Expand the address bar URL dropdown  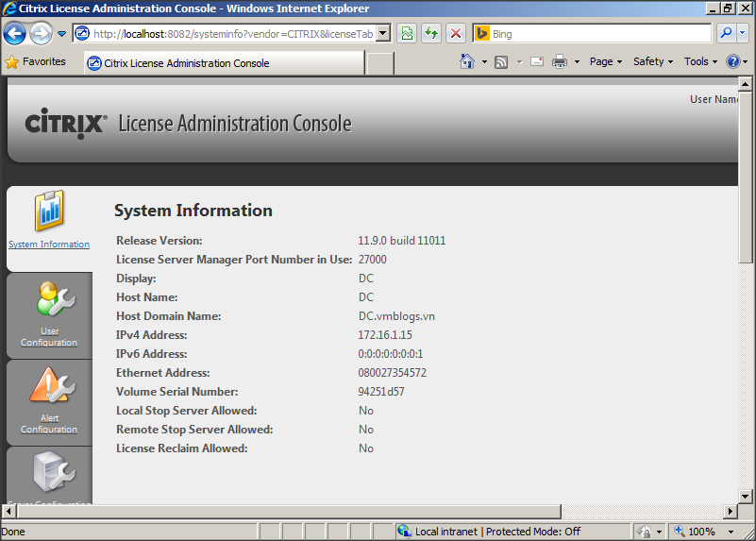(383, 34)
